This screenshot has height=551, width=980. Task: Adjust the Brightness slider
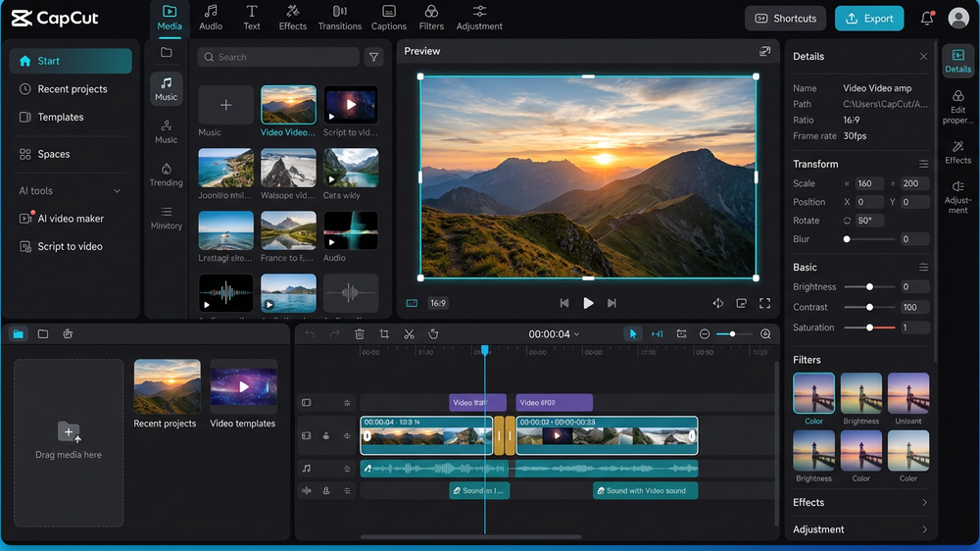[869, 286]
